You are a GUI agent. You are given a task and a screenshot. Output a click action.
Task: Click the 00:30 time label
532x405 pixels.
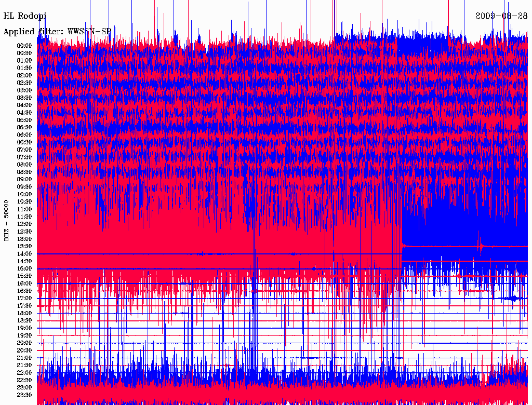(24, 53)
